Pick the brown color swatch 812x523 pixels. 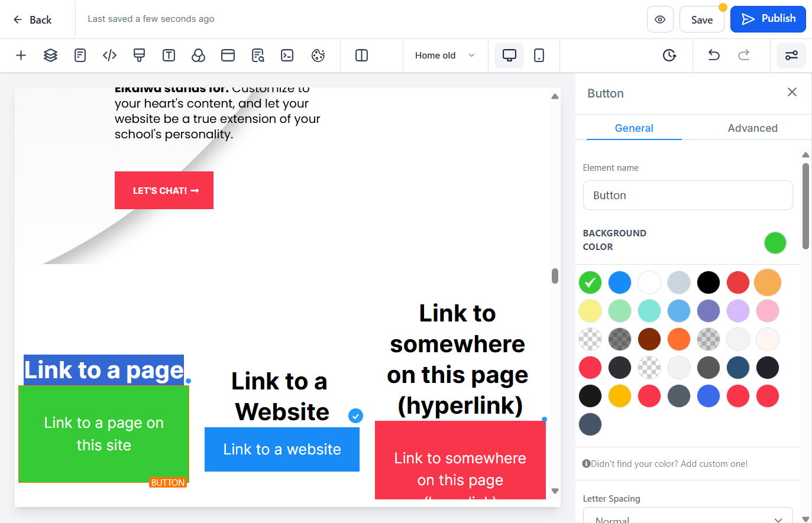(649, 339)
